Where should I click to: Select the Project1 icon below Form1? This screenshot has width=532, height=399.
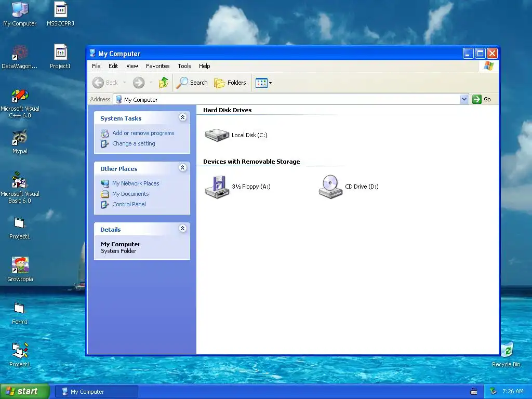[20, 355]
